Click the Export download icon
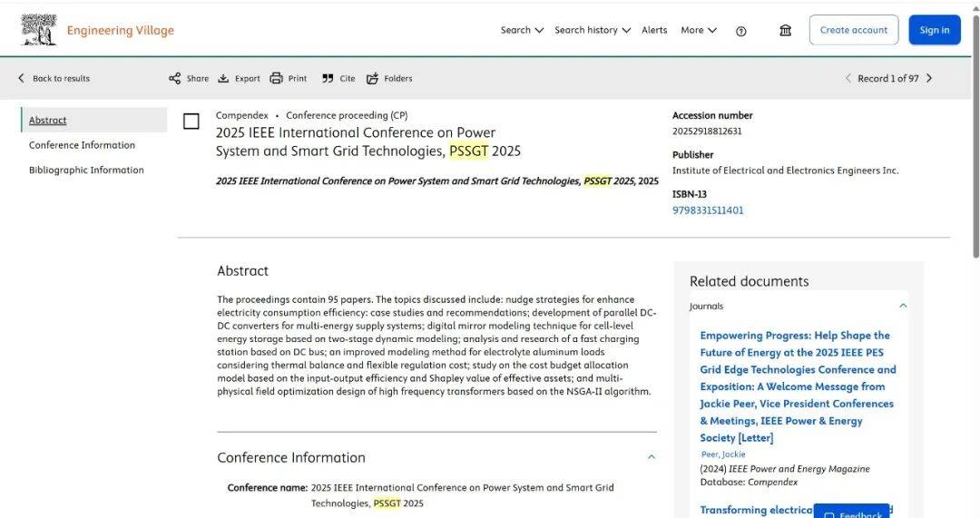The width and height of the screenshot is (980, 518). 223,78
